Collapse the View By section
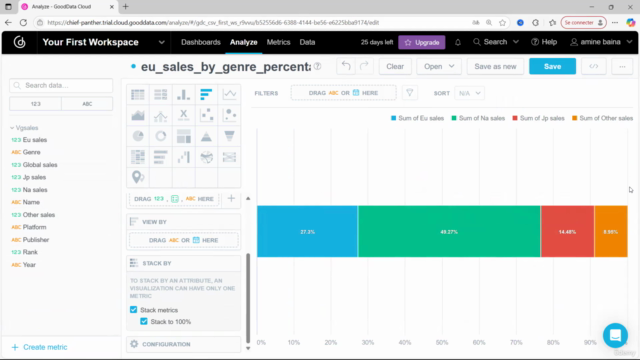This screenshot has width=640, height=360. [x=183, y=222]
